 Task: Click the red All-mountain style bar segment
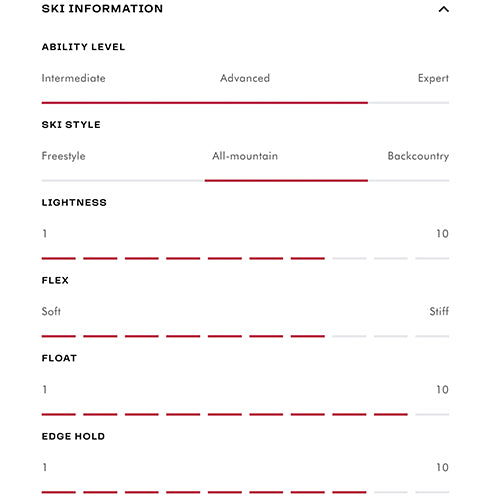pos(286,180)
